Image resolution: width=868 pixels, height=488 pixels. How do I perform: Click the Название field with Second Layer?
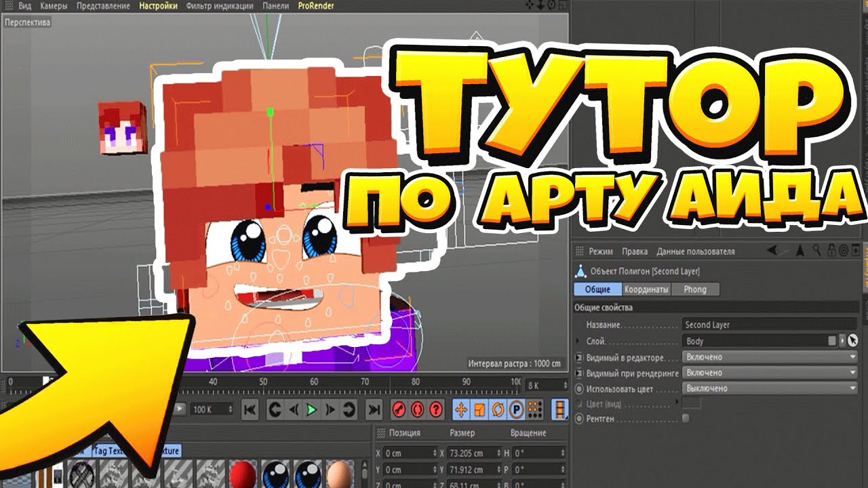click(770, 325)
